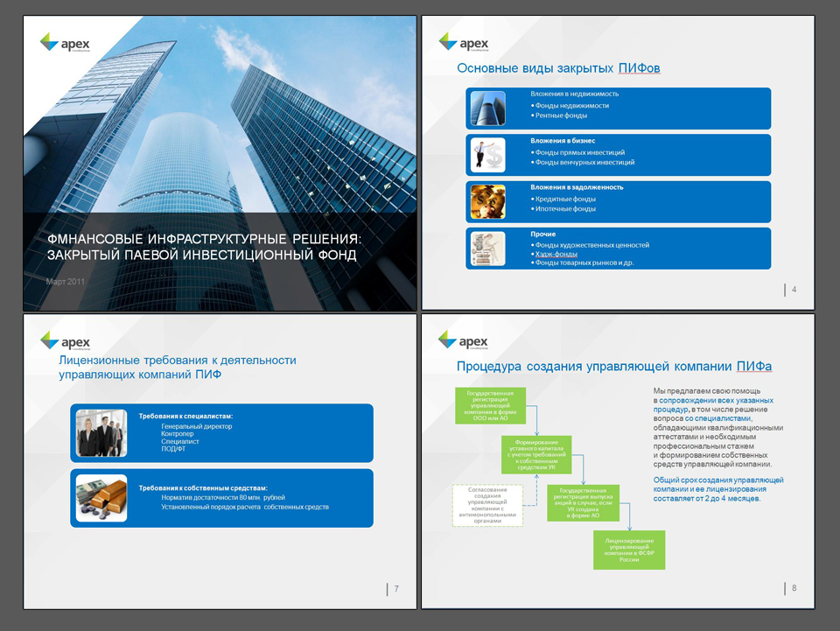840x631 pixels.
Task: Click the apex logo on slide 4
Action: [x=464, y=42]
